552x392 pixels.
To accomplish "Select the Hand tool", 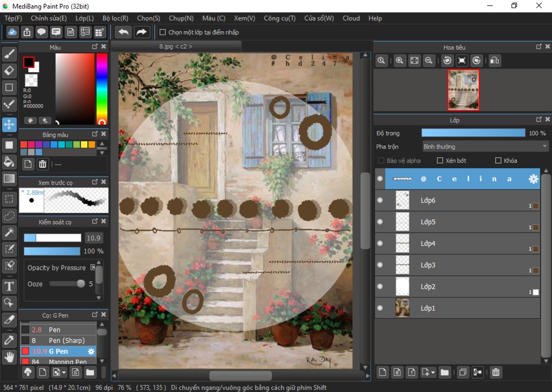I will 9,357.
